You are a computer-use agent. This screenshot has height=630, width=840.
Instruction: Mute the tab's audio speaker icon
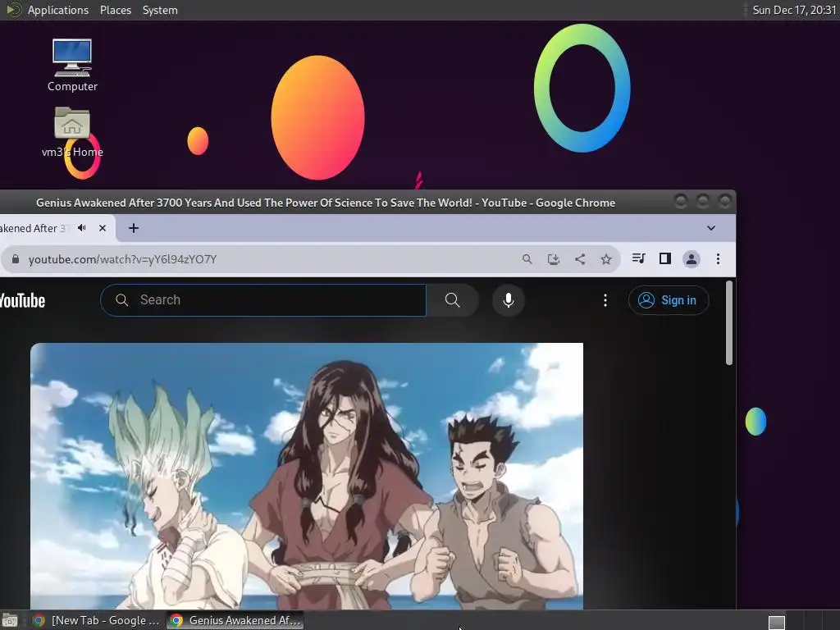(x=82, y=228)
